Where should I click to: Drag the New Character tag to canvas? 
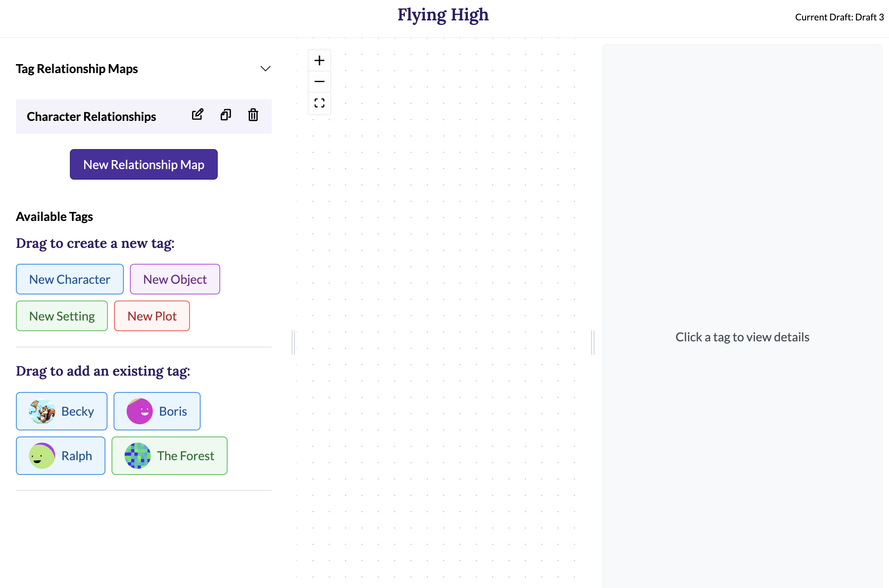coord(69,278)
